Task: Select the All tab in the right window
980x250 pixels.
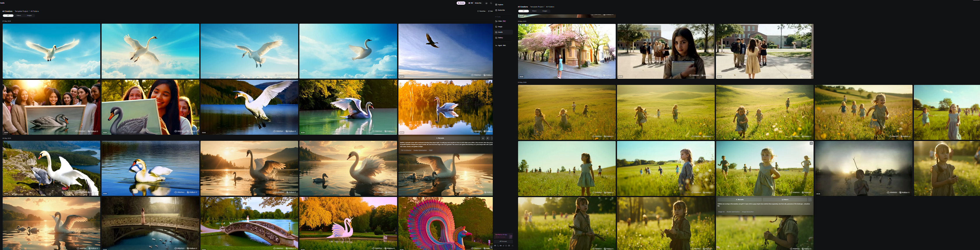Action: [x=524, y=11]
